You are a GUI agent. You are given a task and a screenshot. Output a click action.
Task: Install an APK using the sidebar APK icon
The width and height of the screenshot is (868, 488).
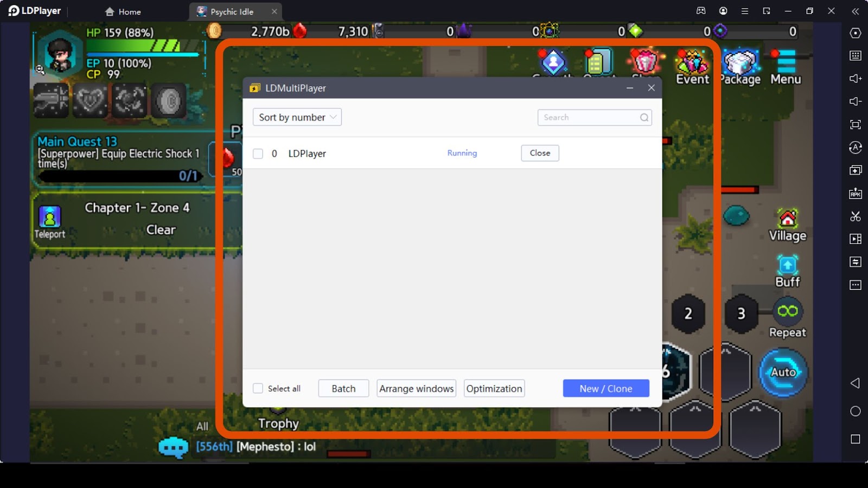click(x=856, y=193)
